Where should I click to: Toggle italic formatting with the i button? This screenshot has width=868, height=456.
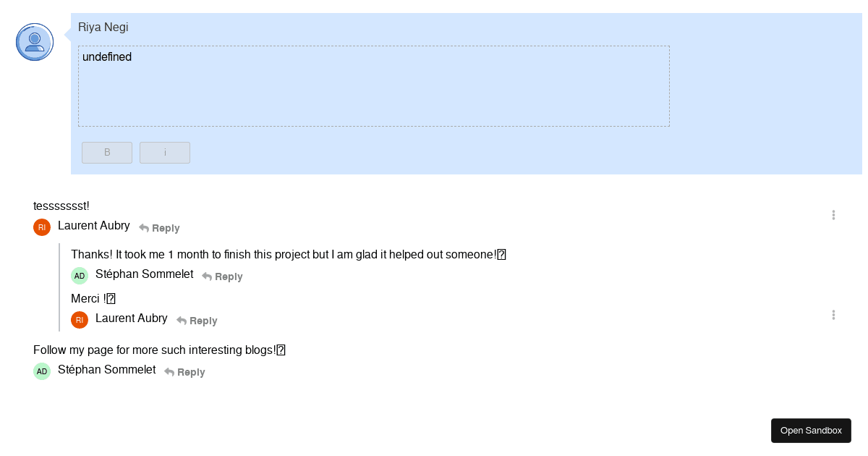(x=165, y=153)
